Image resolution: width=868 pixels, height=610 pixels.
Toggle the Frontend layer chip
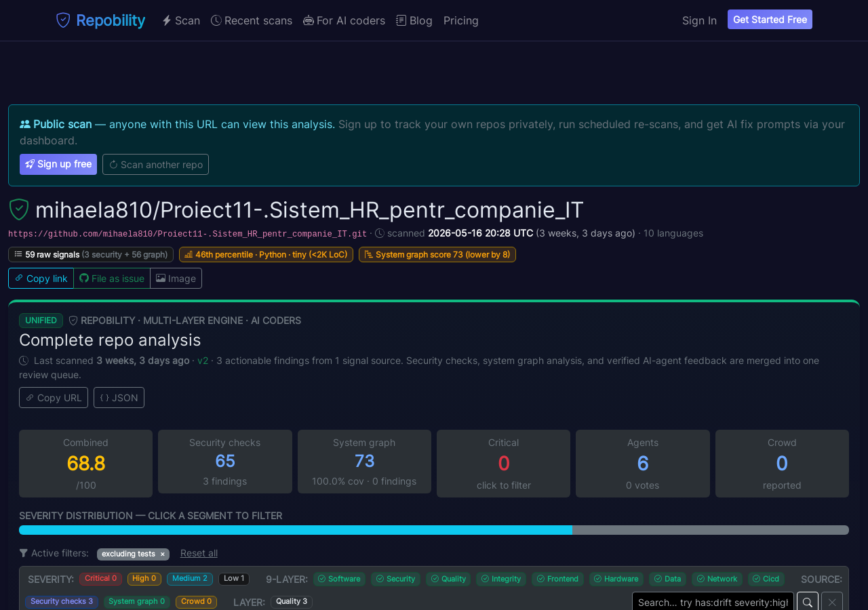tap(557, 579)
